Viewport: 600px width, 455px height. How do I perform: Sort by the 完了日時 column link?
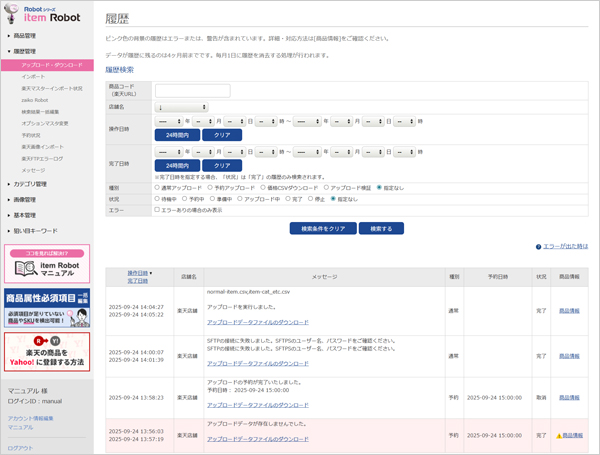pyautogui.click(x=137, y=281)
